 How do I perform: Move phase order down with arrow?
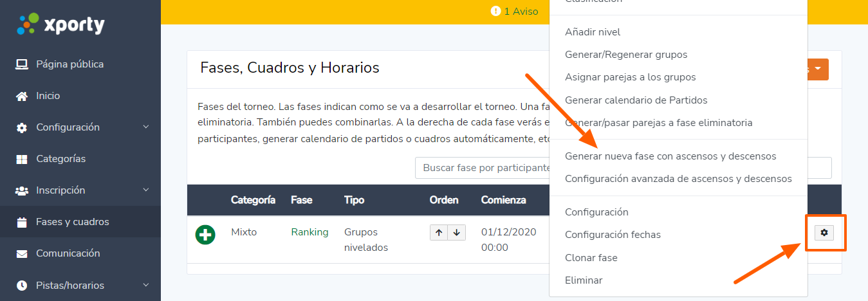click(456, 233)
